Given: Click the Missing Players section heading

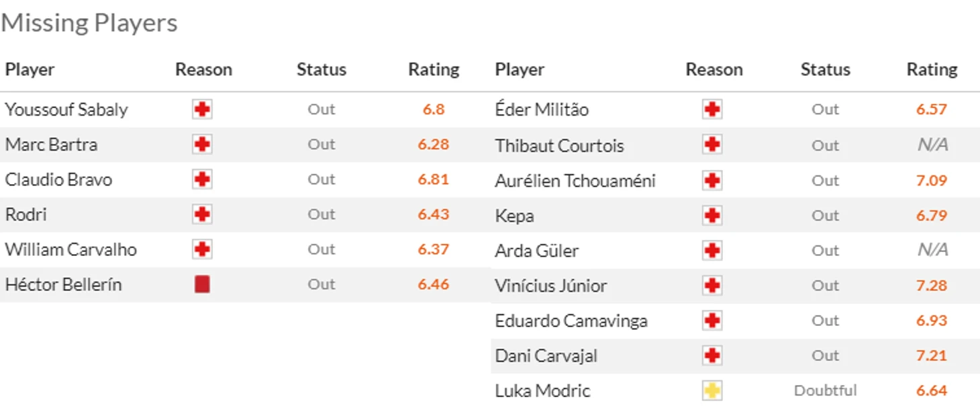Looking at the screenshot, I should click(x=89, y=23).
